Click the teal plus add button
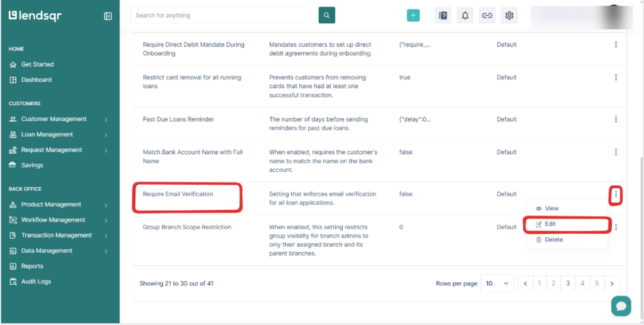The image size is (644, 325). 413,16
